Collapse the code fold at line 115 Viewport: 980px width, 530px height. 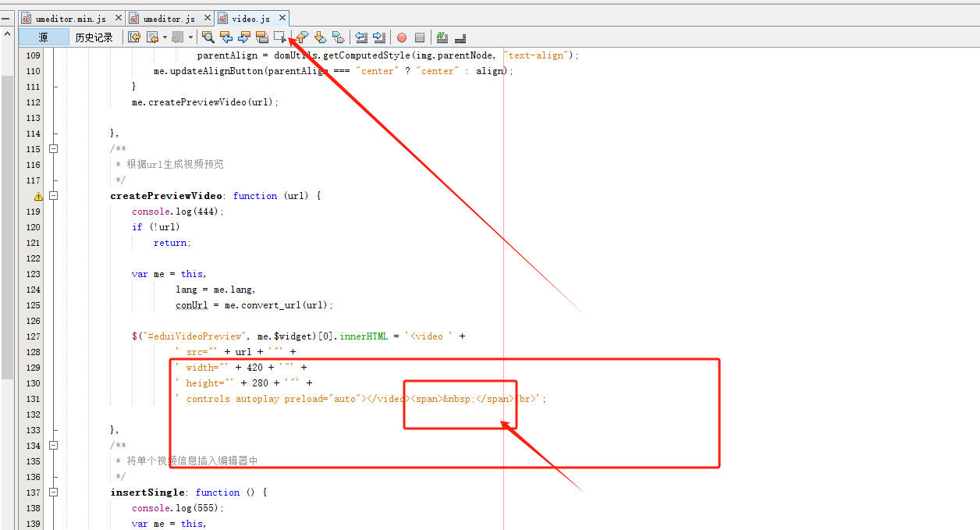(x=54, y=149)
